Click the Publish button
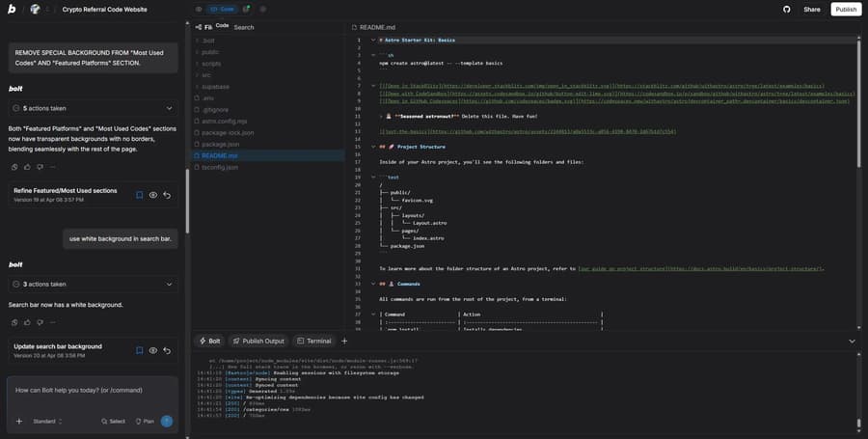This screenshot has height=439, width=868. pyautogui.click(x=846, y=10)
